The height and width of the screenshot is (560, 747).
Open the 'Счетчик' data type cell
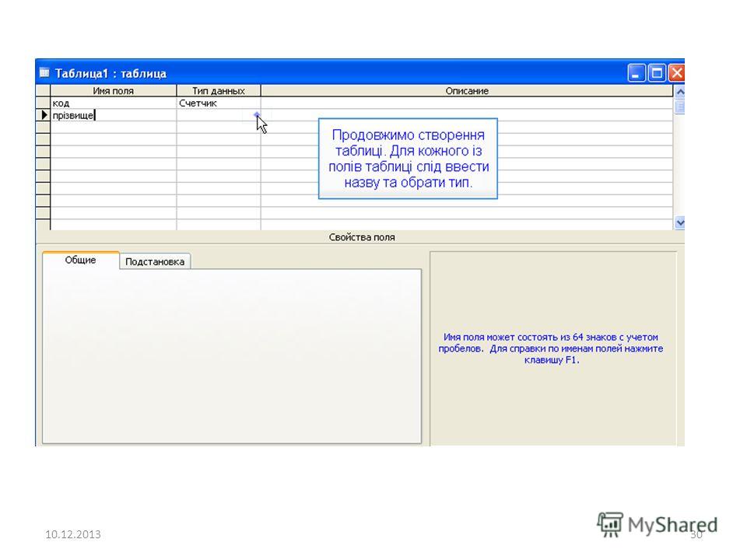click(x=219, y=103)
